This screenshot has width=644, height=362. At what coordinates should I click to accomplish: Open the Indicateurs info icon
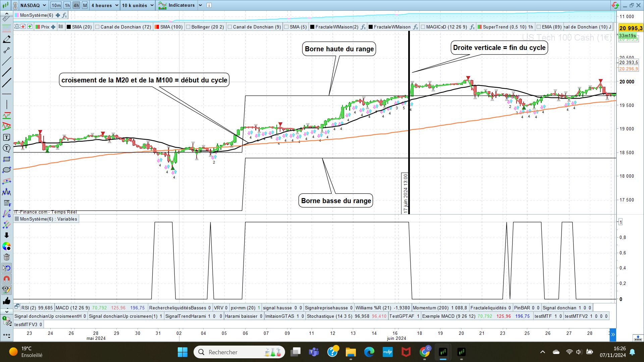(209, 5)
